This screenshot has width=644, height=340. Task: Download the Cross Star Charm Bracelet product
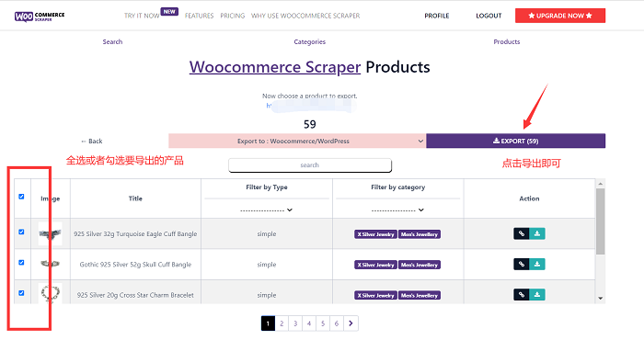(x=536, y=294)
